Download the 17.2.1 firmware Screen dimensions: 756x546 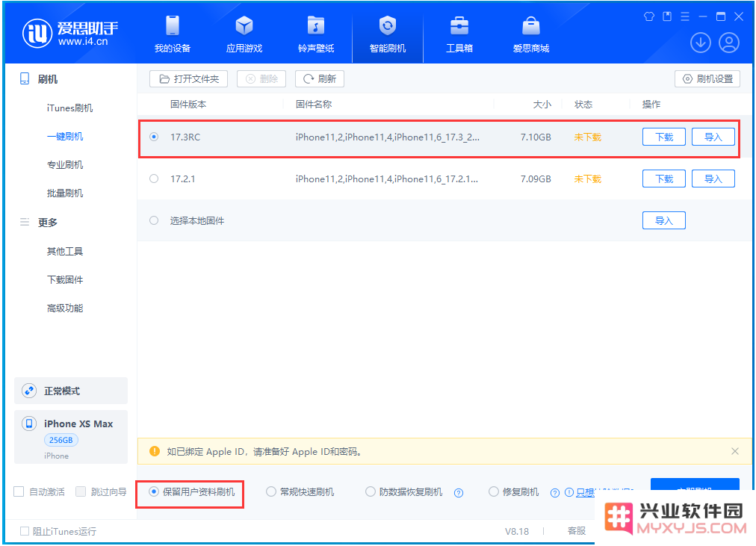pyautogui.click(x=664, y=179)
